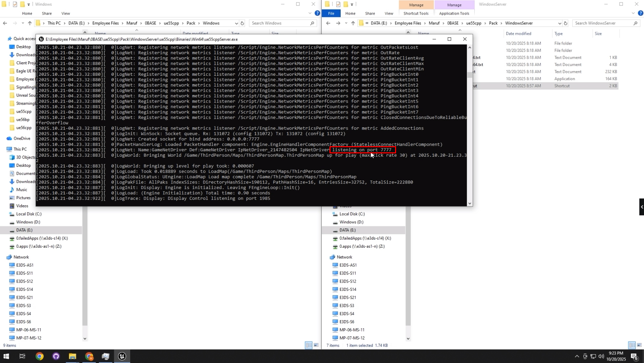Image resolution: width=644 pixels, height=363 pixels.
Task: Switch Windows window to large icons view
Action: (316, 345)
